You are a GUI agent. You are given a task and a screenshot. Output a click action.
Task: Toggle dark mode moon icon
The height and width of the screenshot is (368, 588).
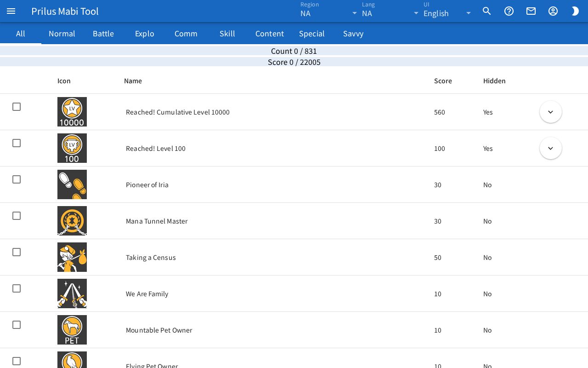coord(575,11)
